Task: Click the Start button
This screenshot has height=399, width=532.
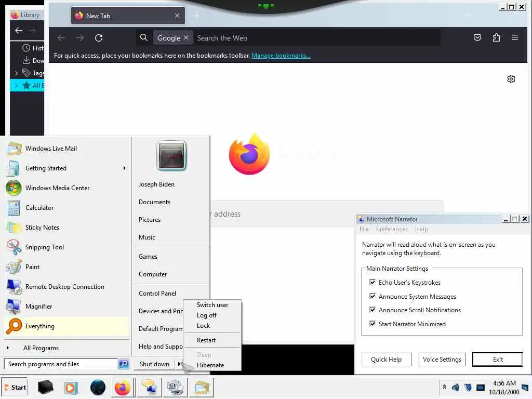Action: (x=15, y=387)
